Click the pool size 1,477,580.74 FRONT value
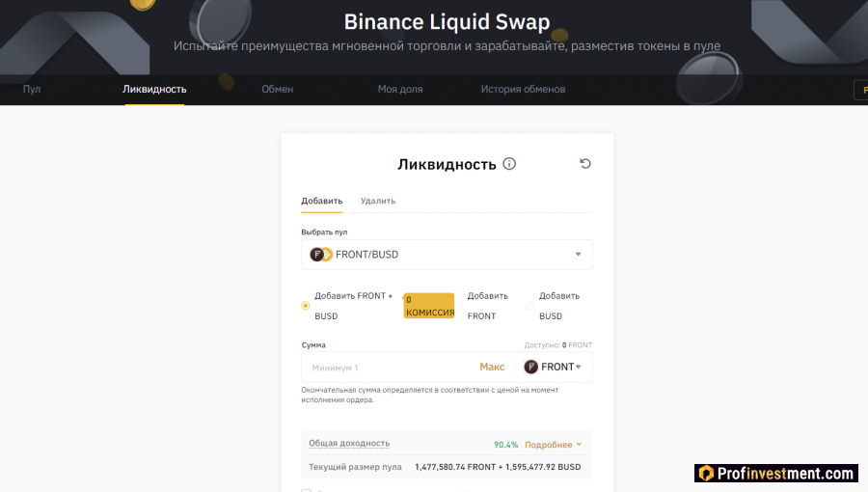 click(x=455, y=467)
